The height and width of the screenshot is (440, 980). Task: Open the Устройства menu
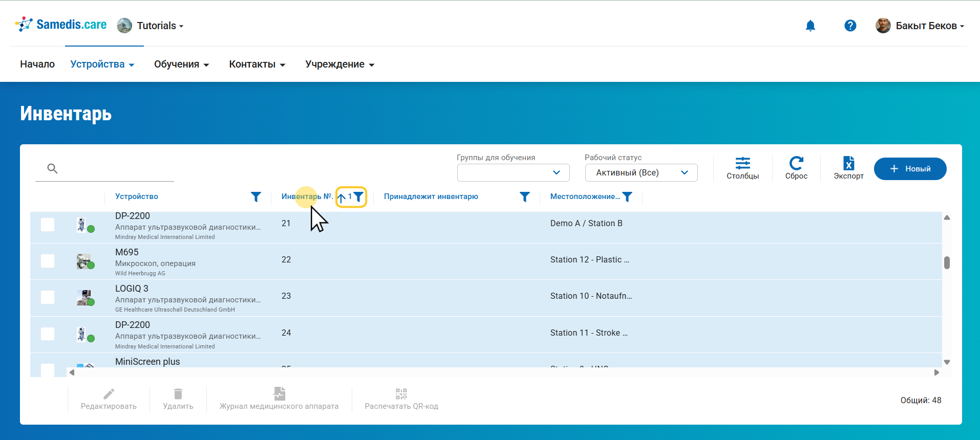(102, 64)
